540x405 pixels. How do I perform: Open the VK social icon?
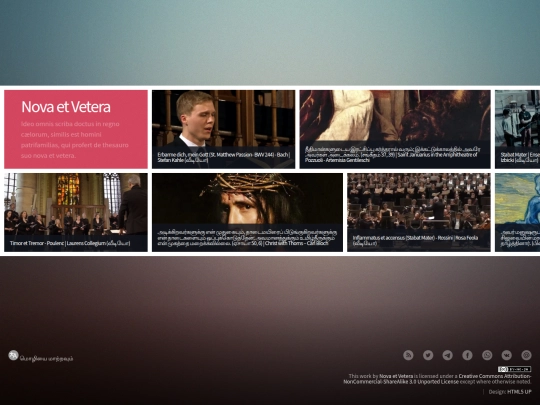click(x=507, y=355)
